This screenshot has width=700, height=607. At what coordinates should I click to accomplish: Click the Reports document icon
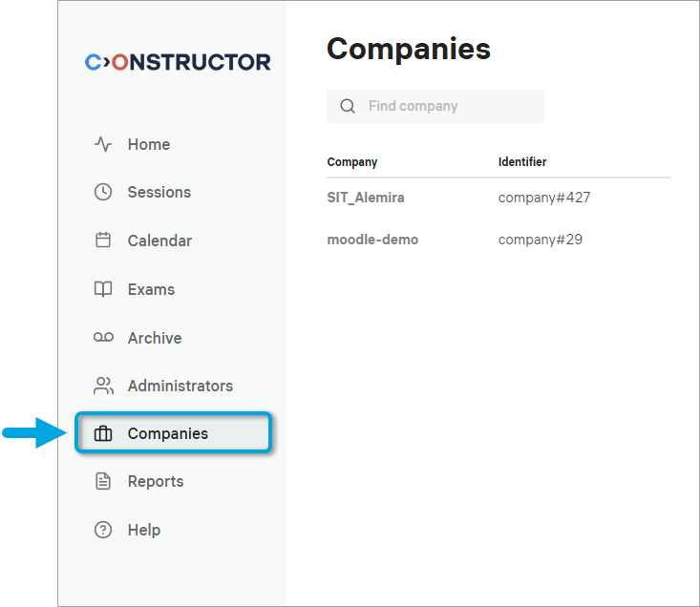[103, 481]
